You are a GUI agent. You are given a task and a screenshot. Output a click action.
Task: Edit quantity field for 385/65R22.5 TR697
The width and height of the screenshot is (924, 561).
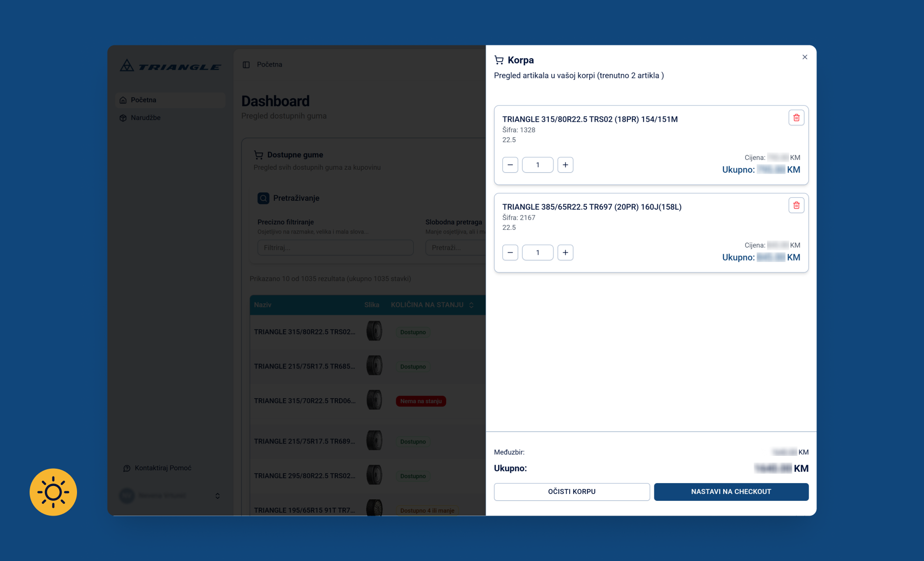click(x=538, y=253)
